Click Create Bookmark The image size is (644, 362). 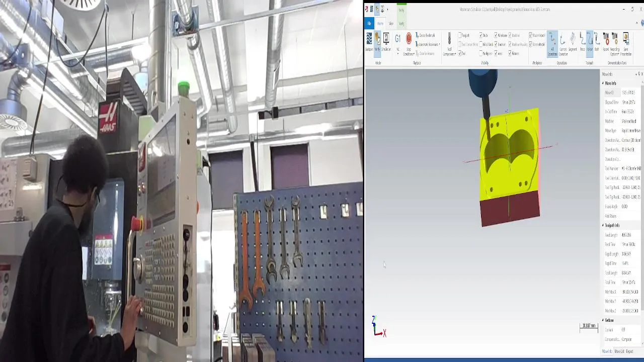(426, 35)
